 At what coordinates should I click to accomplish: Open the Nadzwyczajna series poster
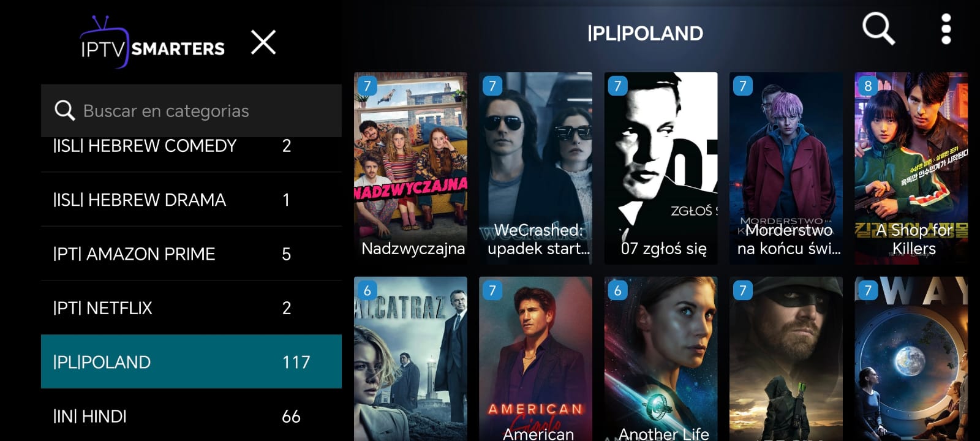[410, 168]
